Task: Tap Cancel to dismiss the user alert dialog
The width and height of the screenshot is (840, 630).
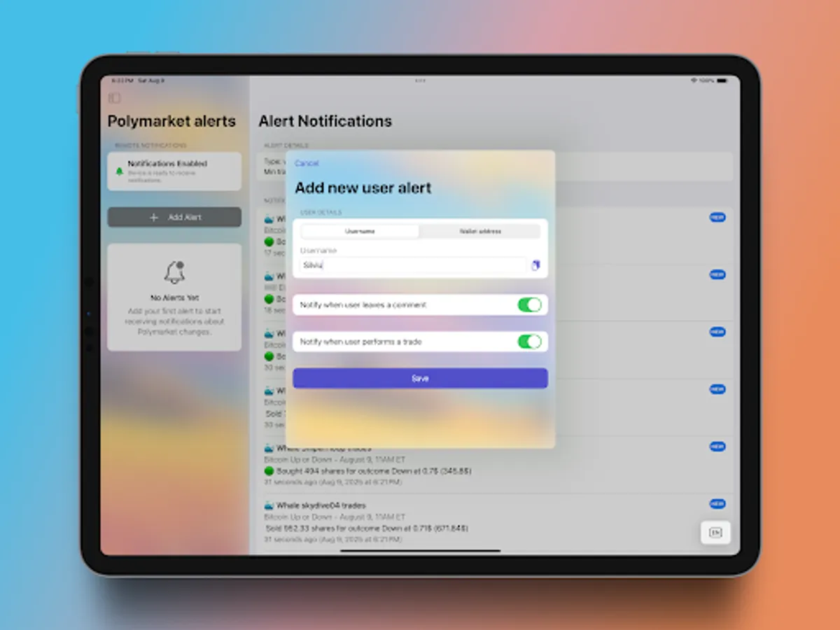Action: coord(307,163)
